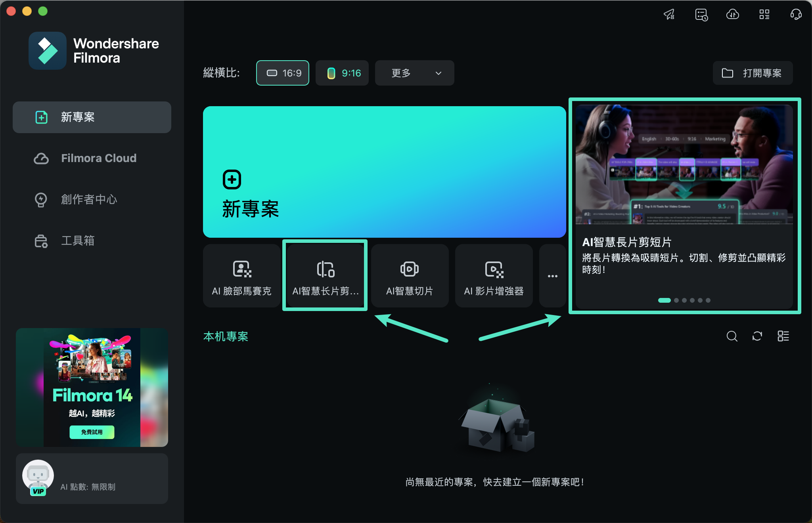Open 創作者中心 in the sidebar
Viewport: 812px width, 523px height.
[x=92, y=200]
